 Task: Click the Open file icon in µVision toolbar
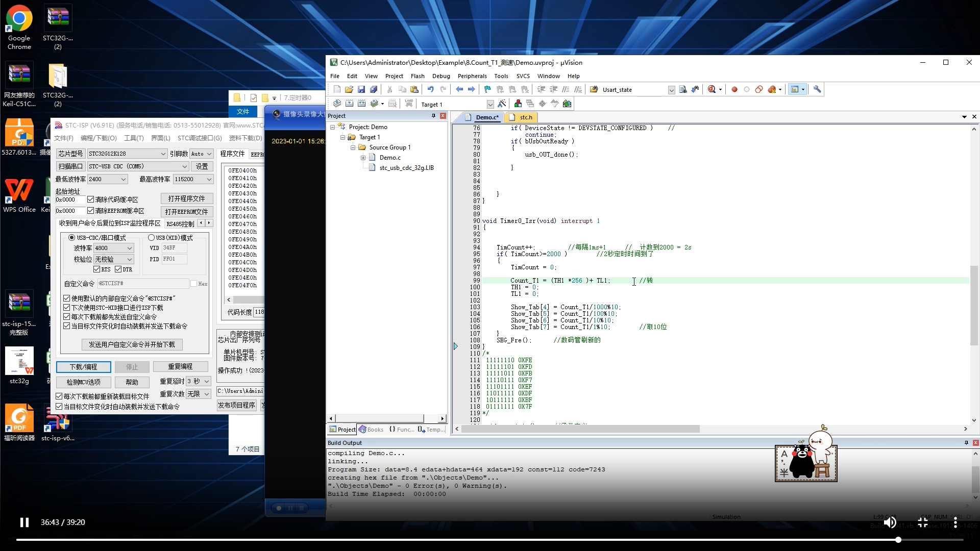click(349, 89)
